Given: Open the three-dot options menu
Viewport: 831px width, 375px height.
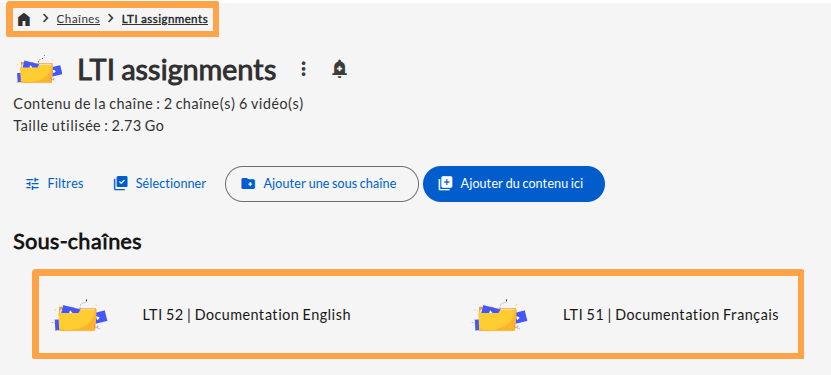Looking at the screenshot, I should click(x=303, y=69).
